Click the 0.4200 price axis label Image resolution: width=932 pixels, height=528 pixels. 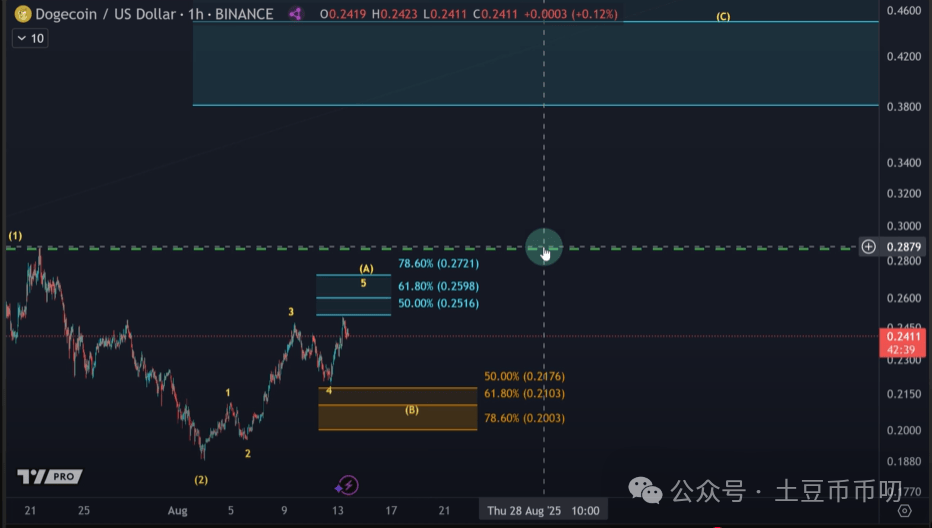pos(903,56)
